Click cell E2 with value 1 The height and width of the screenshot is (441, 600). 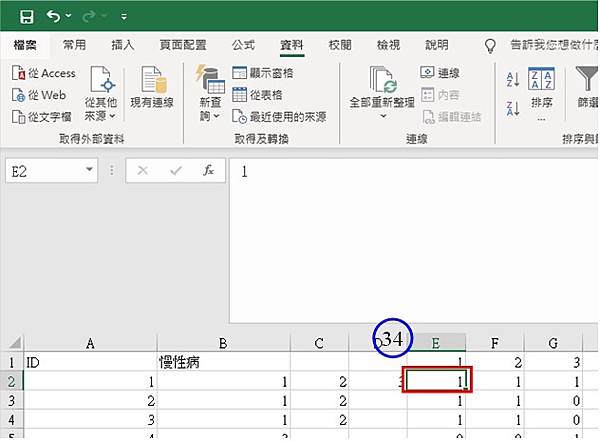(x=436, y=381)
